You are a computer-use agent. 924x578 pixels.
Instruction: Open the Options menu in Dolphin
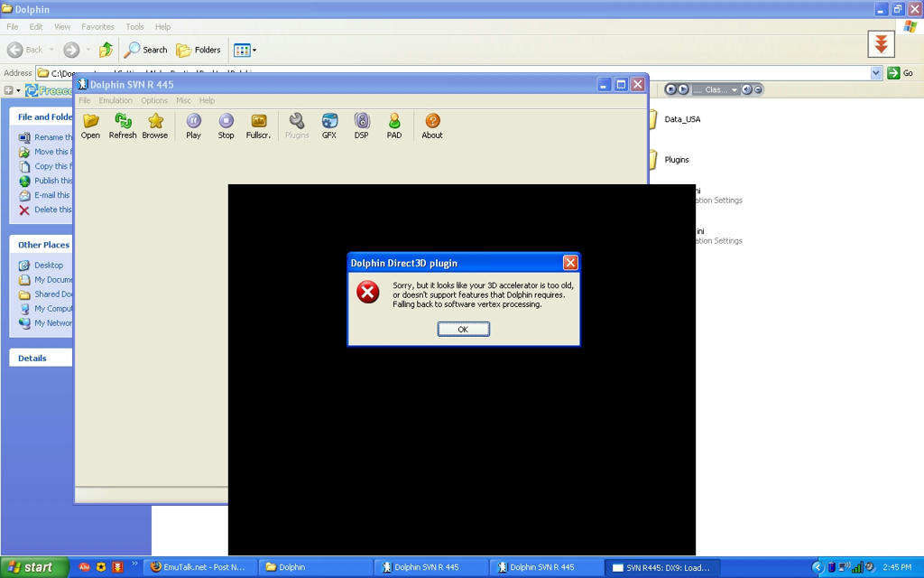click(x=154, y=101)
